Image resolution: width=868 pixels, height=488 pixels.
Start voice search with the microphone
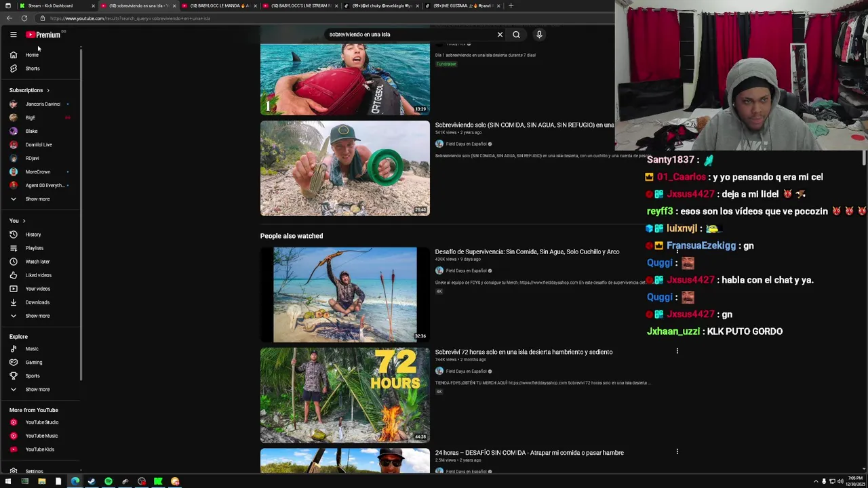[539, 35]
